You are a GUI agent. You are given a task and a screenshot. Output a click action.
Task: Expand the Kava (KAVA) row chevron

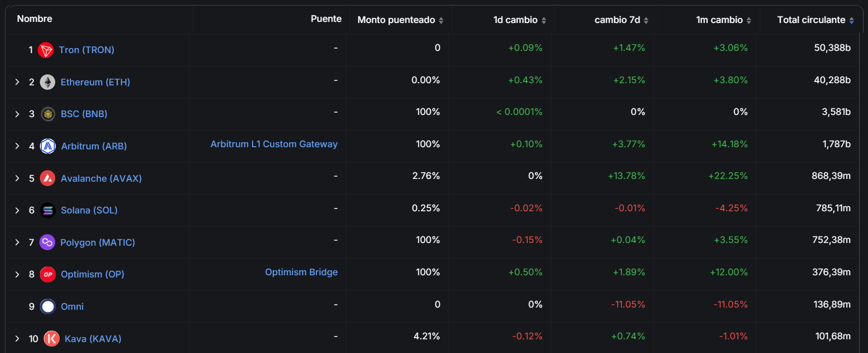[17, 339]
